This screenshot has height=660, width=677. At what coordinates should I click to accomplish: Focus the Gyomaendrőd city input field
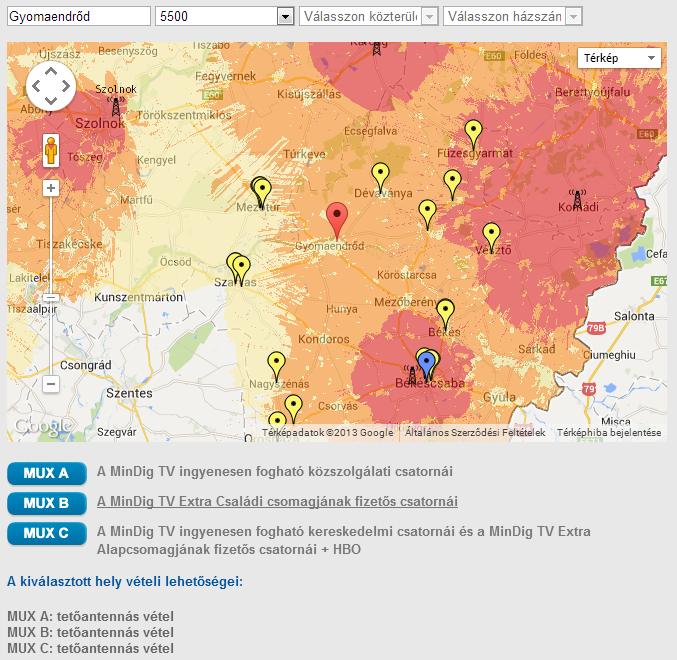point(79,16)
